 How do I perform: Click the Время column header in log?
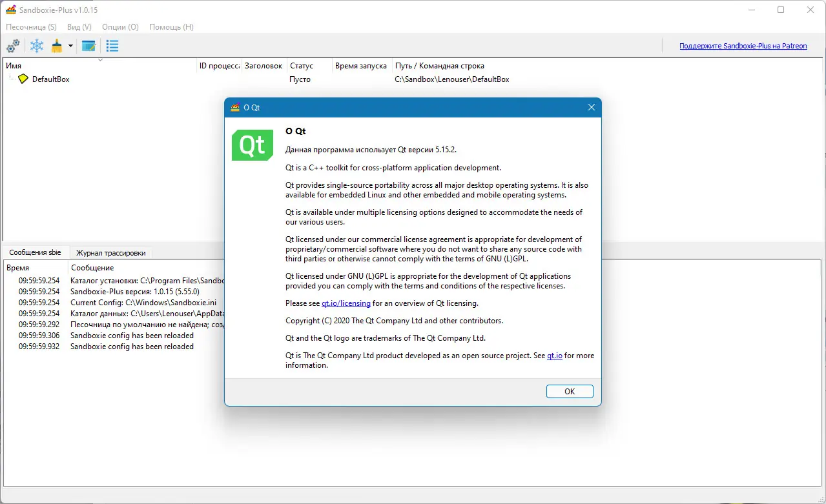pyautogui.click(x=36, y=268)
